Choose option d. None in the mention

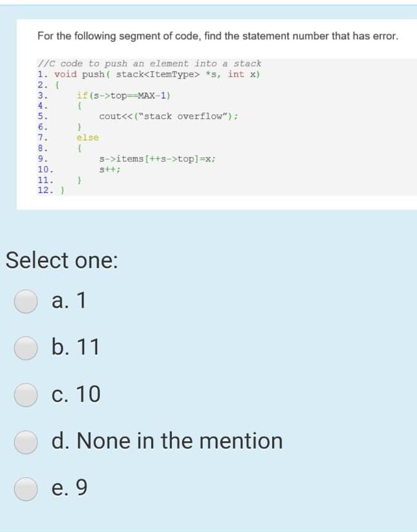pos(26,441)
